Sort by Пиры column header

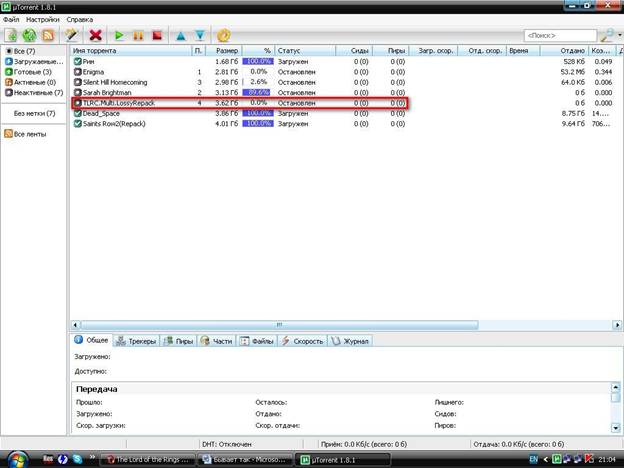point(391,51)
